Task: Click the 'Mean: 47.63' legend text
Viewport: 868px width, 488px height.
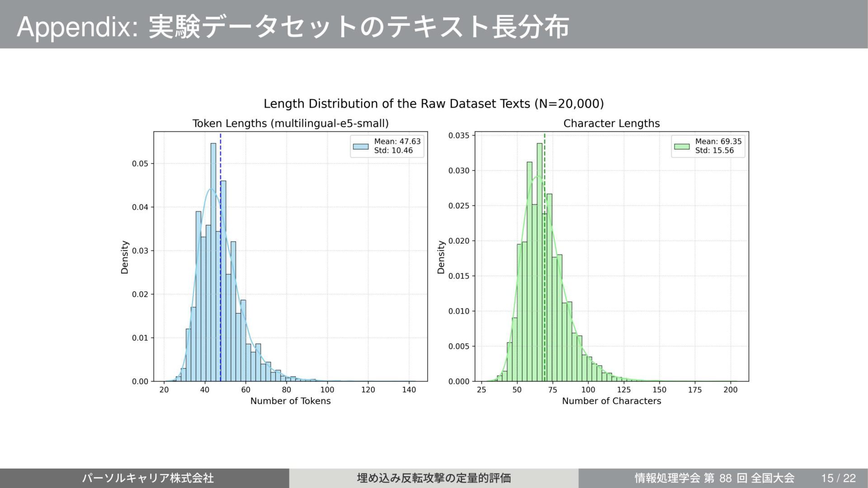Action: tap(397, 141)
